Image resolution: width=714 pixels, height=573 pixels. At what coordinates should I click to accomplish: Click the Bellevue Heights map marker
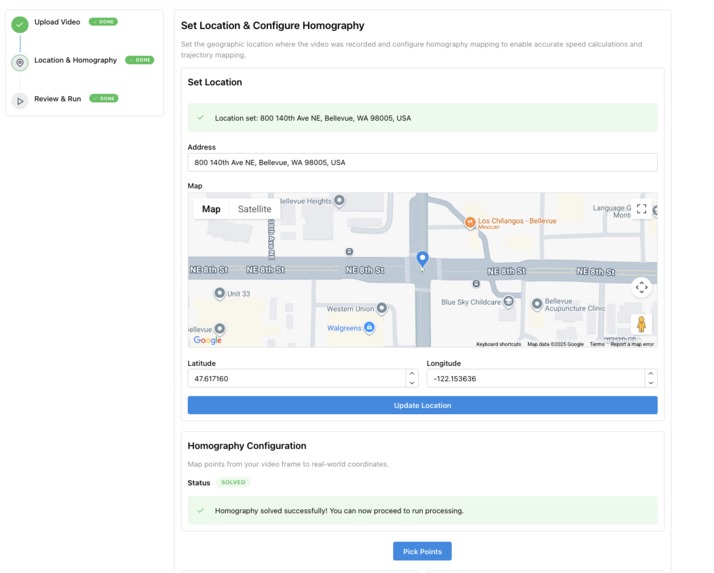339,200
